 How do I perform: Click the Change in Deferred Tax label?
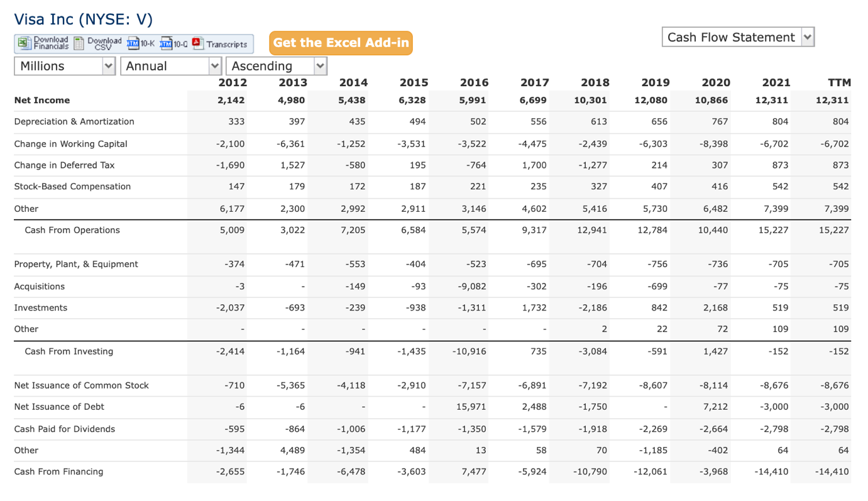tap(64, 165)
